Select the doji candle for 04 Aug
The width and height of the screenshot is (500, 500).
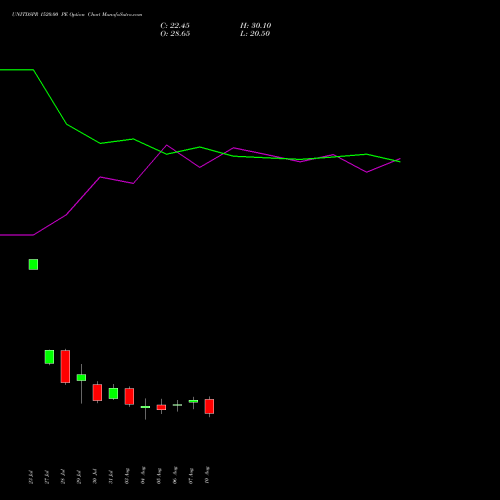click(145, 407)
